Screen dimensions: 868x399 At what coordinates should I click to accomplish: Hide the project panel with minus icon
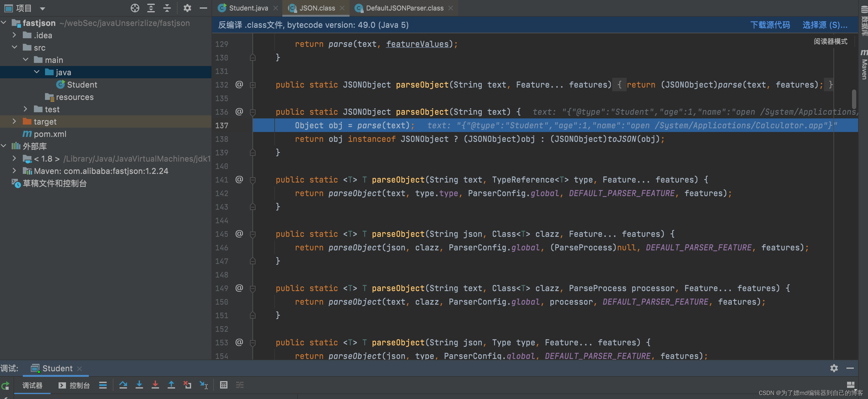point(203,8)
